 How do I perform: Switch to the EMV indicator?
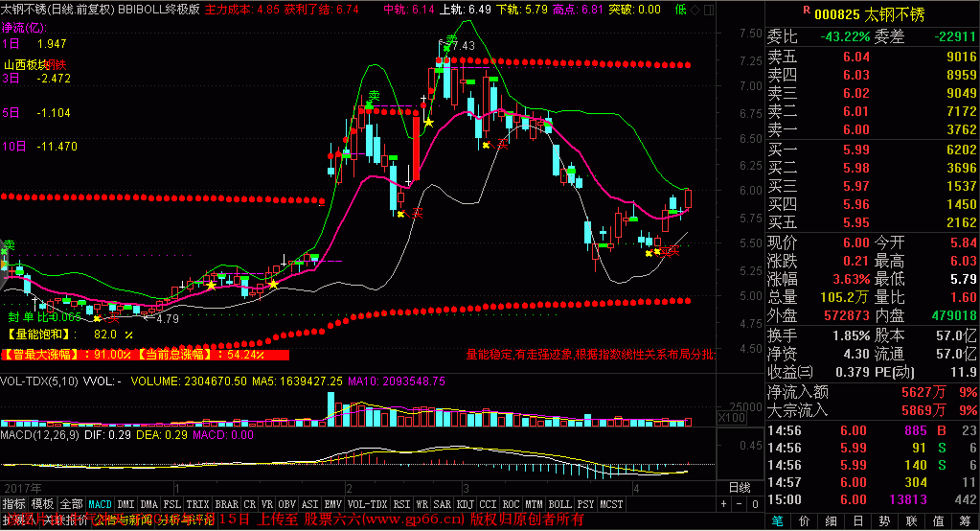click(333, 504)
